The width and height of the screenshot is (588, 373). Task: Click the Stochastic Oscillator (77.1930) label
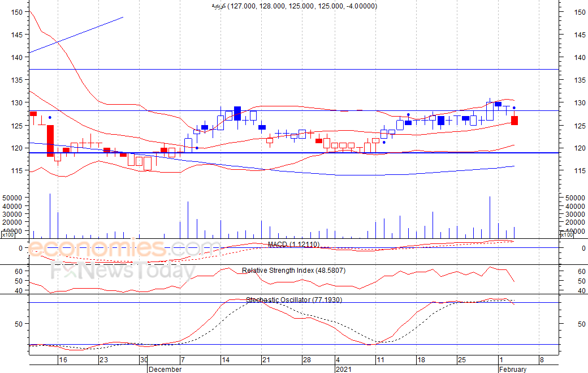[x=294, y=300]
